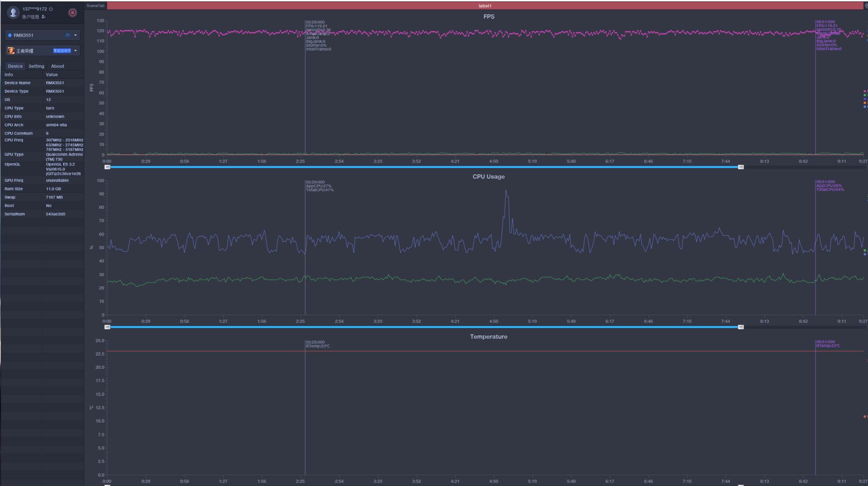
Task: Click the Android device icon next to RMX3551
Action: (x=10, y=35)
